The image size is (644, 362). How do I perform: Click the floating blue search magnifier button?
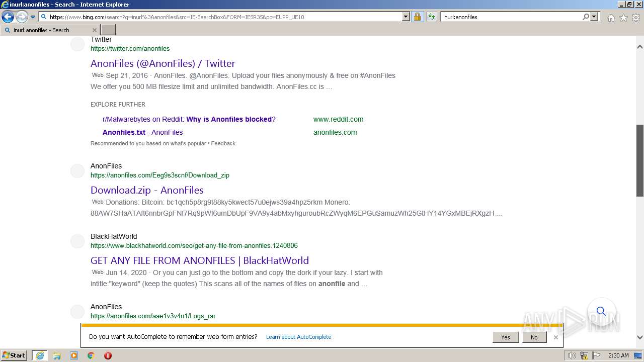click(601, 311)
